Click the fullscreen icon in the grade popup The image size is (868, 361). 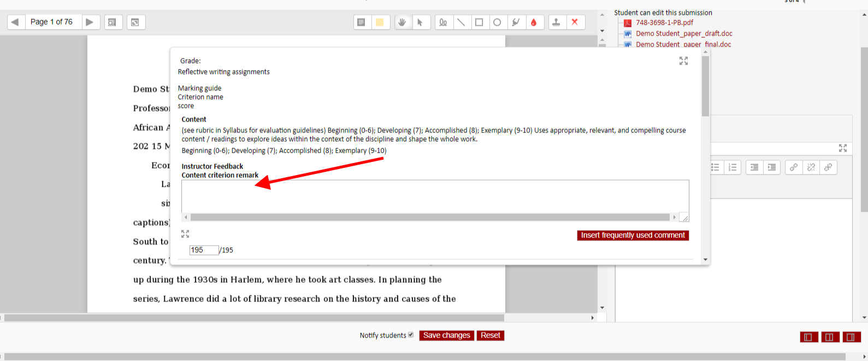pyautogui.click(x=683, y=61)
